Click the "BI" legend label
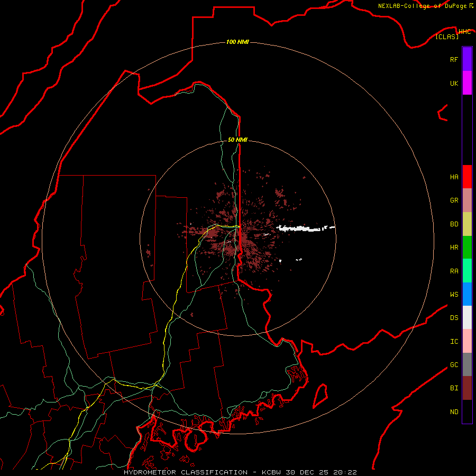The height and width of the screenshot is (476, 476). click(x=454, y=388)
